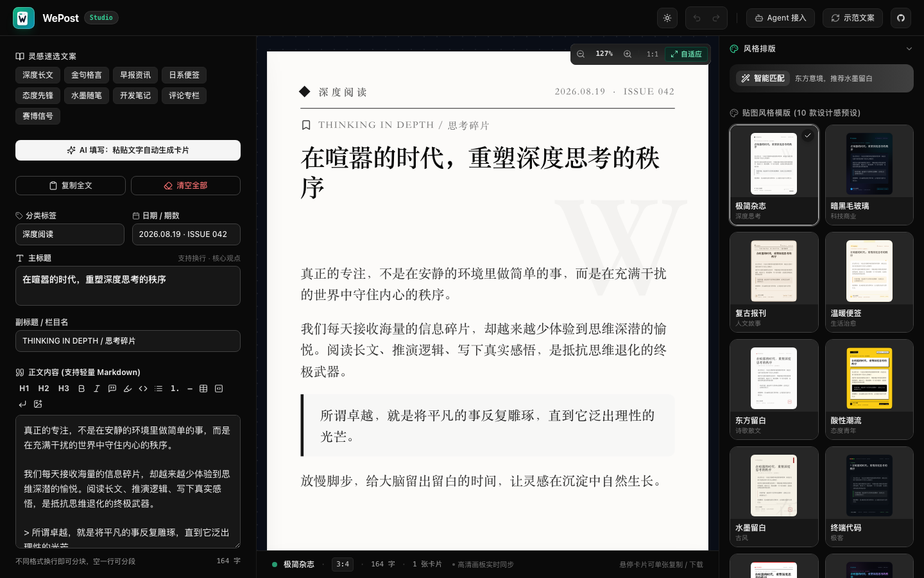Insert an H2 heading in the content editor
The width and height of the screenshot is (924, 578).
coord(44,389)
